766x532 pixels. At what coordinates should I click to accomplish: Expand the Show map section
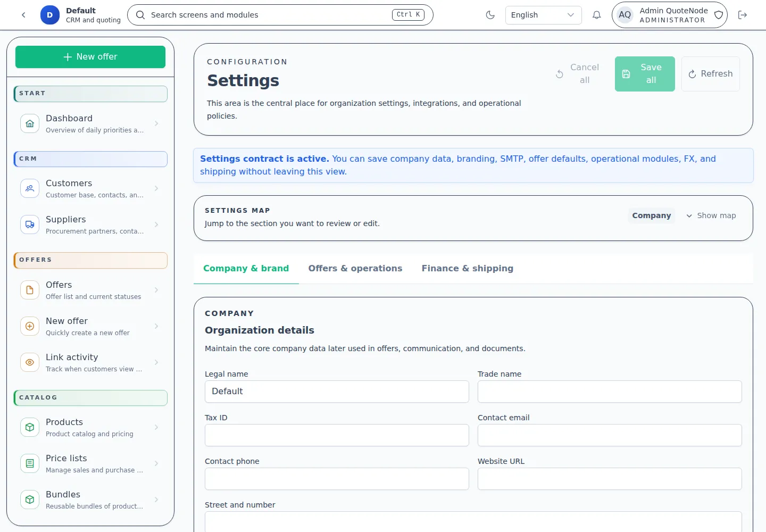point(711,215)
